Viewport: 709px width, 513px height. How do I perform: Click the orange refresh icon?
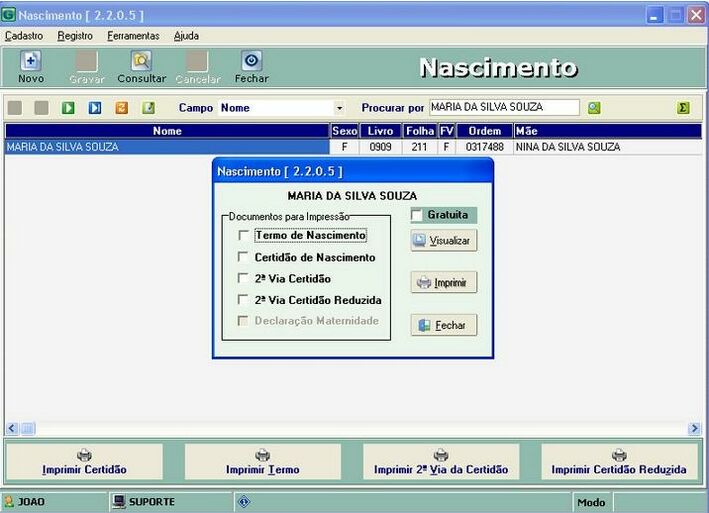click(122, 108)
